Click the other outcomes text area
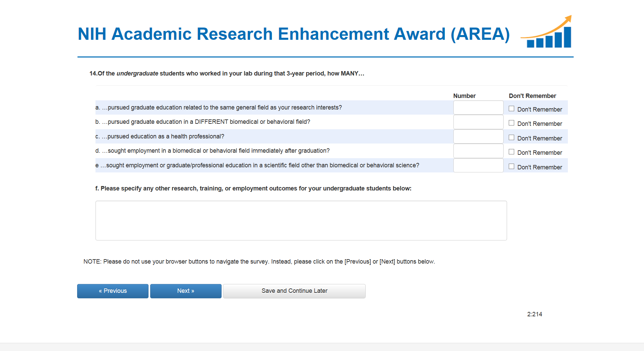Image resolution: width=644 pixels, height=351 pixels. pos(301,220)
